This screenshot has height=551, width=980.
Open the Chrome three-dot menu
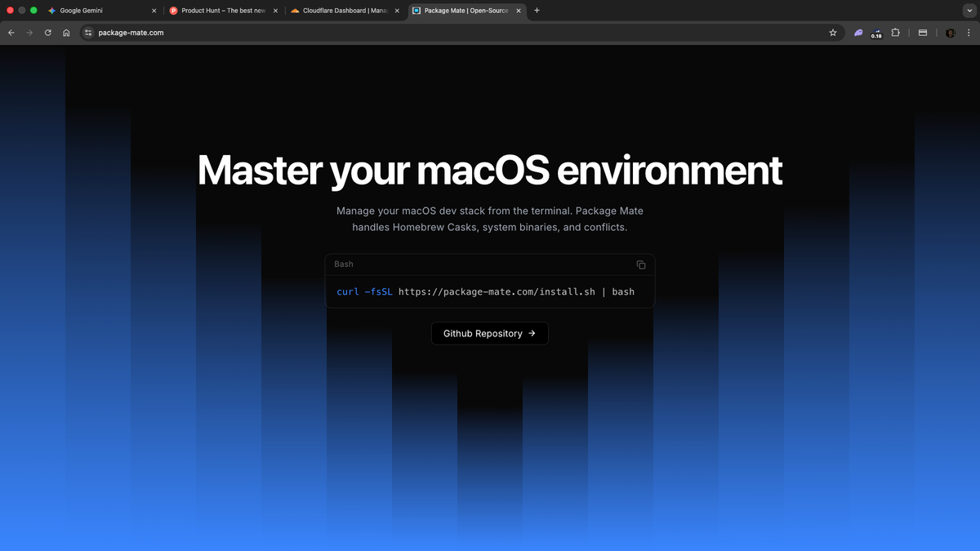coord(969,33)
